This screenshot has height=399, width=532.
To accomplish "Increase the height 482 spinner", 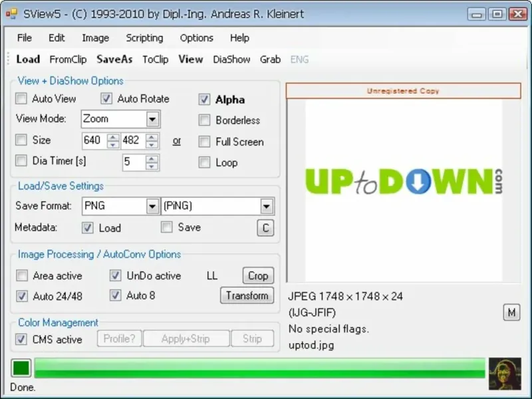I will [x=152, y=137].
